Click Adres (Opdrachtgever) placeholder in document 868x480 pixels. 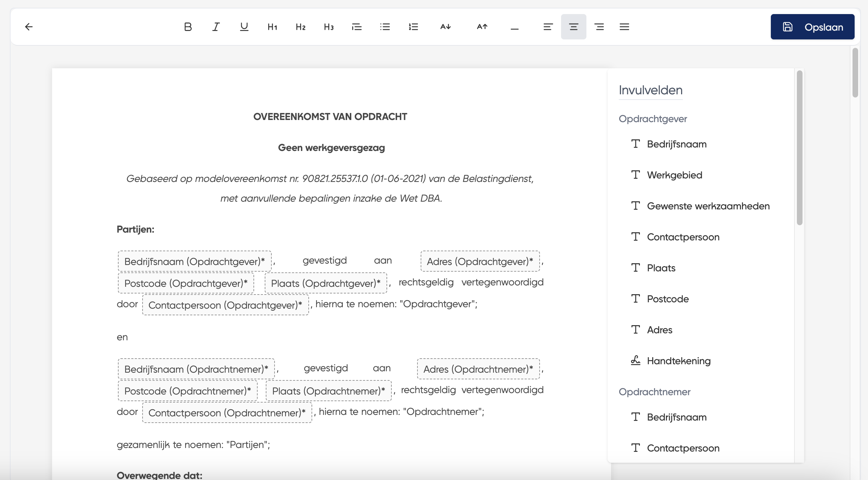480,261
